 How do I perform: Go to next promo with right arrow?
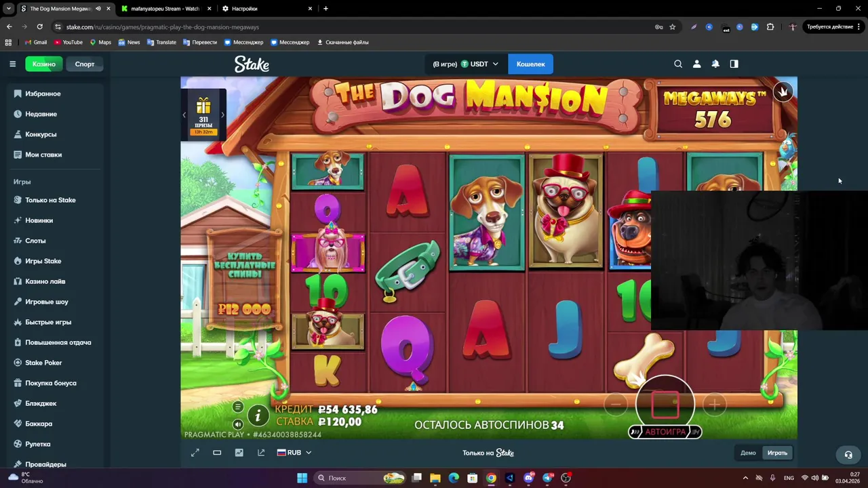click(222, 115)
